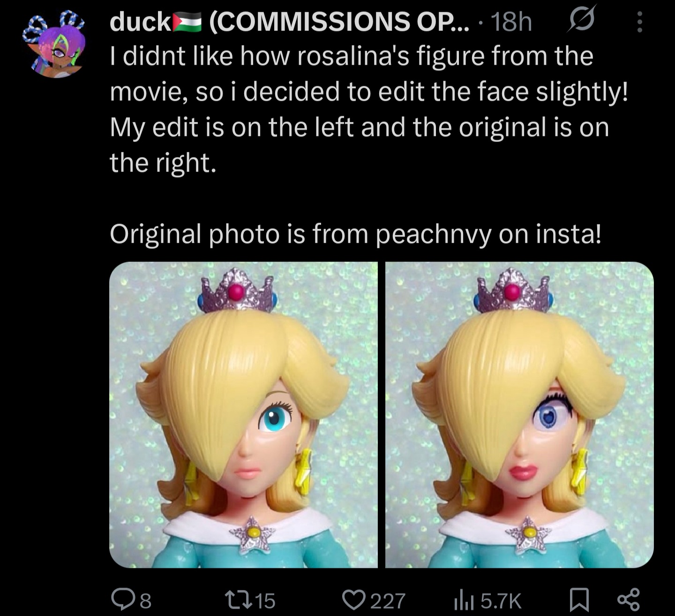Viewport: 675px width, 616px height.
Task: View the edited Rosalina image on the left
Action: (x=243, y=415)
